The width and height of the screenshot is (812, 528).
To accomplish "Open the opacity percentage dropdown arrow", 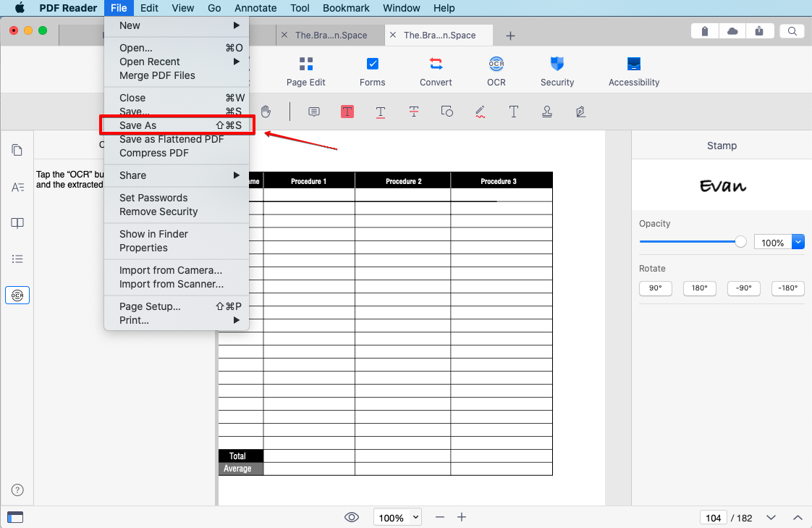I will pyautogui.click(x=798, y=242).
